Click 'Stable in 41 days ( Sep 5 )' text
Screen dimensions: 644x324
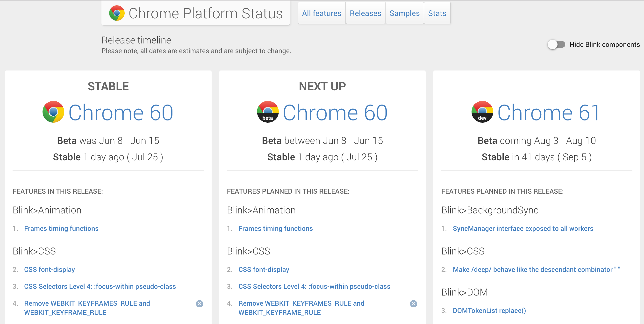tap(537, 157)
